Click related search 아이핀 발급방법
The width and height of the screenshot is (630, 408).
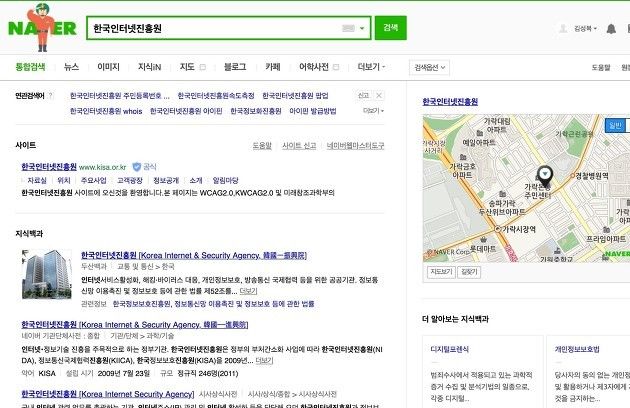(313, 111)
